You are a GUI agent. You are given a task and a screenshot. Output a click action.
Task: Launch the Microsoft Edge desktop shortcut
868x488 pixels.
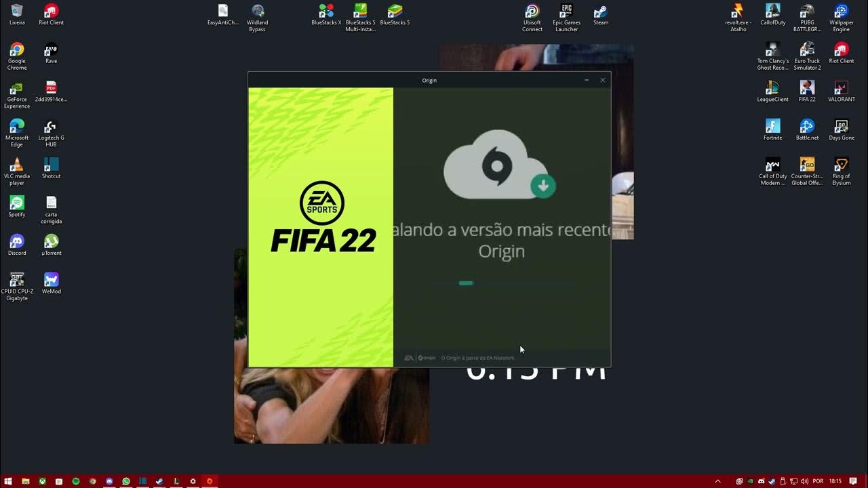pyautogui.click(x=17, y=134)
